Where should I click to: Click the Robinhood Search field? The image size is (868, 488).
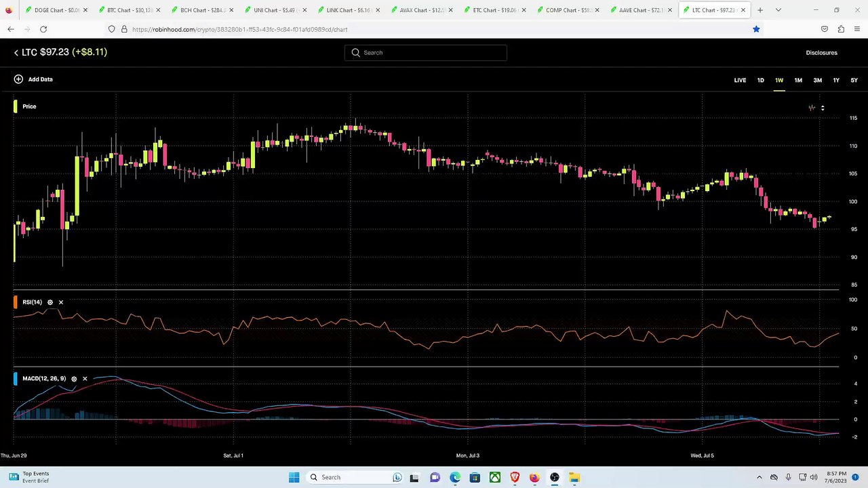(426, 53)
